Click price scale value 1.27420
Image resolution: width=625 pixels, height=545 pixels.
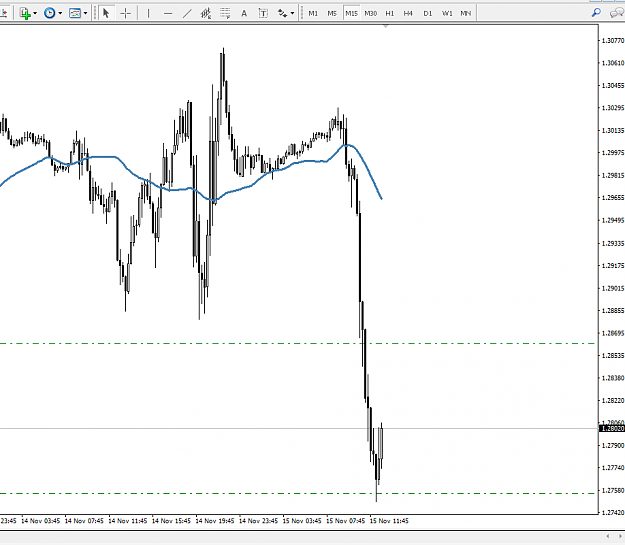pos(613,513)
